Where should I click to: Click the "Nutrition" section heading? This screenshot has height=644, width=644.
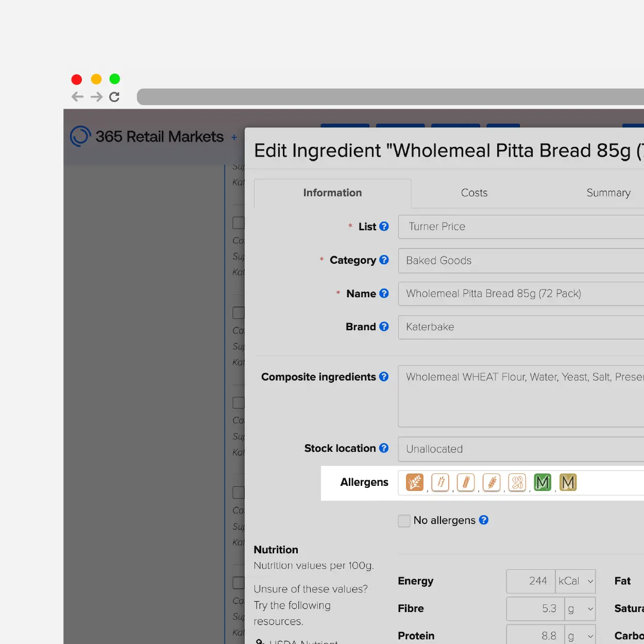point(276,550)
